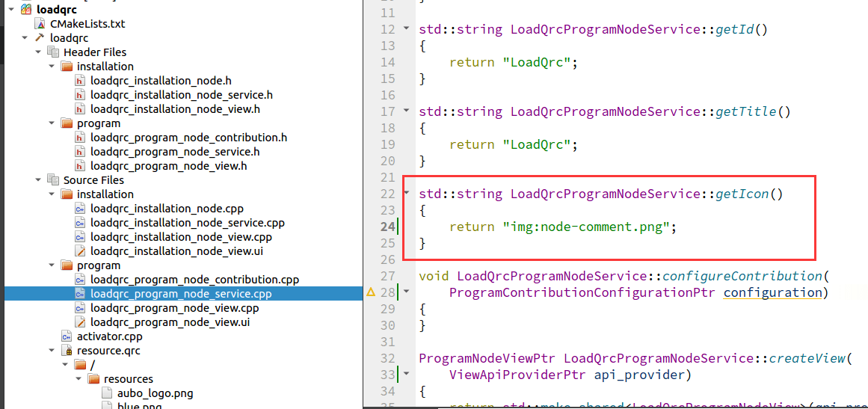868x409 pixels.
Task: Click the cpp icon beside activator.cpp
Action: (67, 336)
